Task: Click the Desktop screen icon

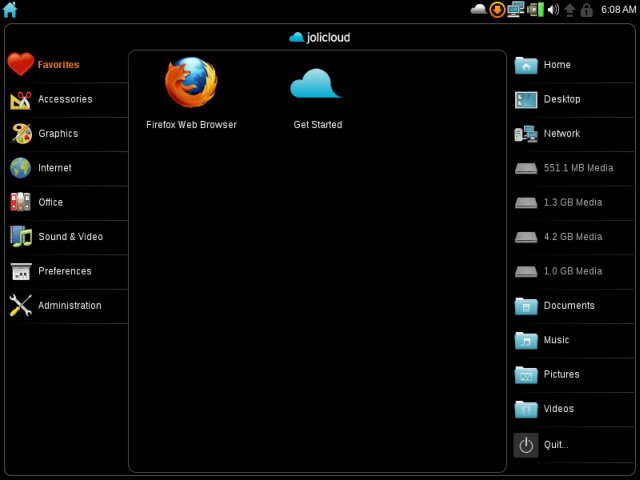Action: pyautogui.click(x=526, y=100)
